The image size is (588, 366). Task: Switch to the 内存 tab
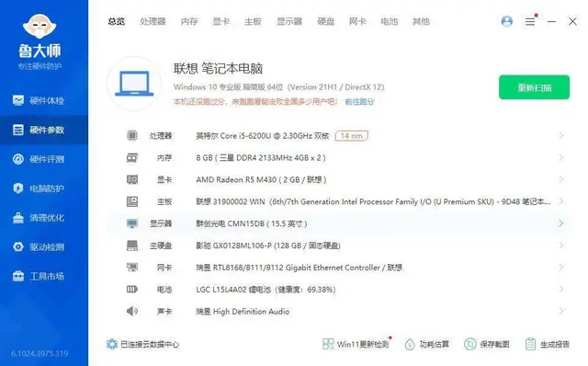point(189,21)
